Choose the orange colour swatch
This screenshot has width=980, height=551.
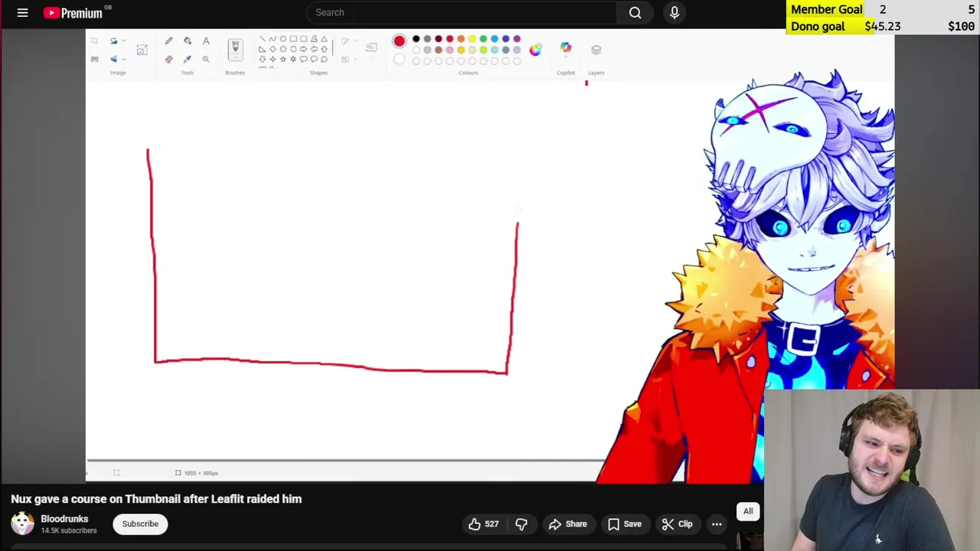click(461, 39)
